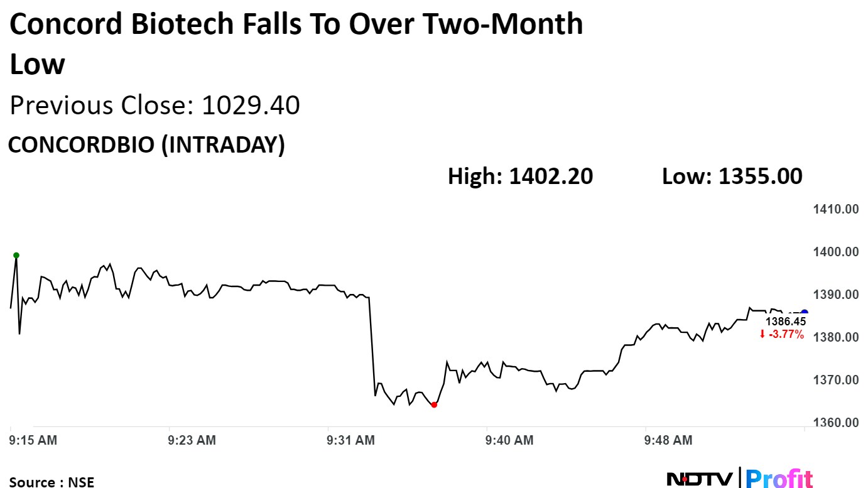Click the High: 1402.20 value
Image resolution: width=868 pixels, height=488 pixels.
coord(520,176)
